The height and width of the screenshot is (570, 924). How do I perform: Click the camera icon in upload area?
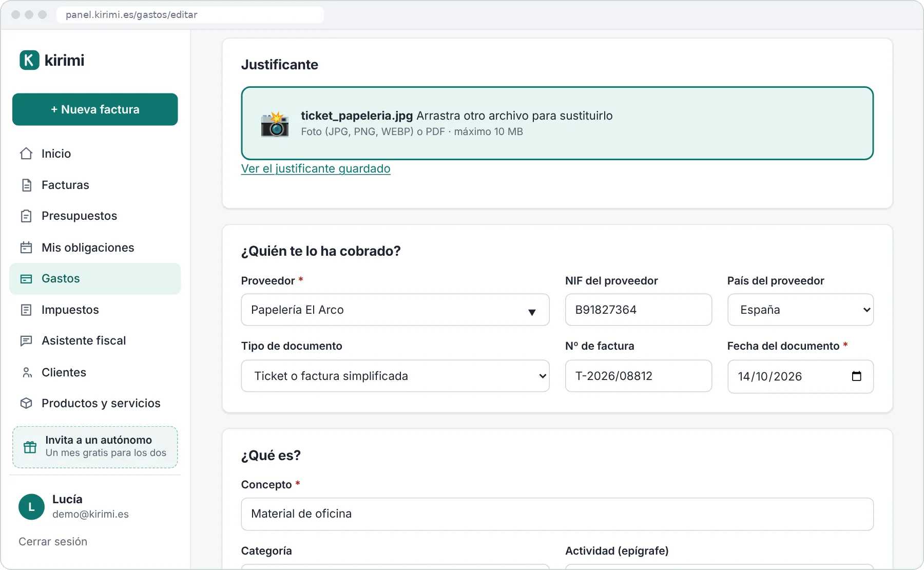tap(275, 124)
